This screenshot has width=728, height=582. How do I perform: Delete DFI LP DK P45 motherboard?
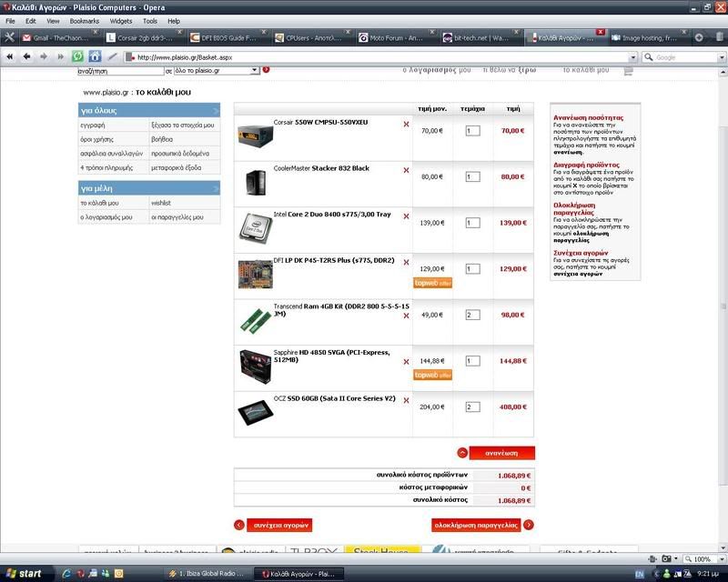pyautogui.click(x=406, y=262)
